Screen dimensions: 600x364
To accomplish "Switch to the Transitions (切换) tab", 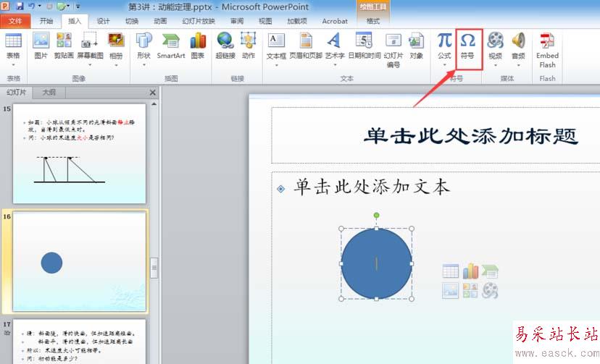I will 132,21.
